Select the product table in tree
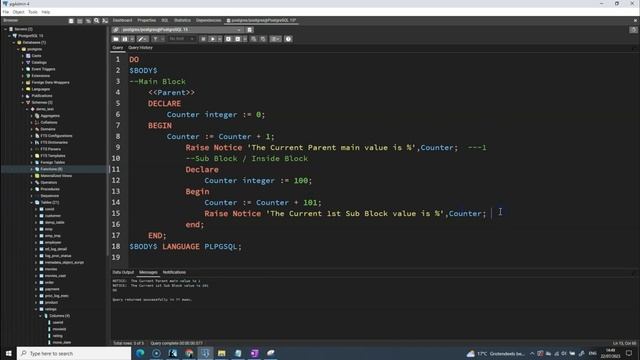Viewport: 640px width, 360px height. pyautogui.click(x=51, y=302)
